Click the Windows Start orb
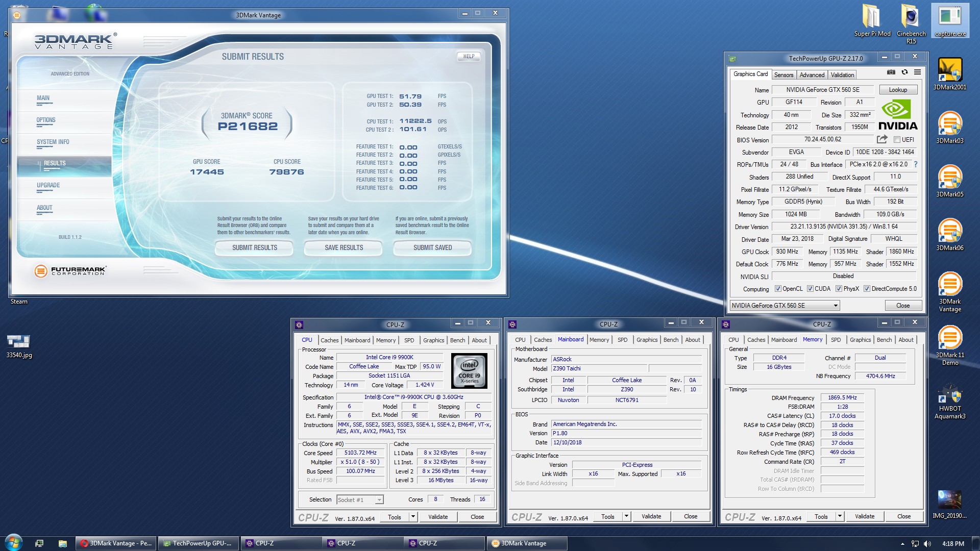This screenshot has width=980, height=551. [x=14, y=543]
